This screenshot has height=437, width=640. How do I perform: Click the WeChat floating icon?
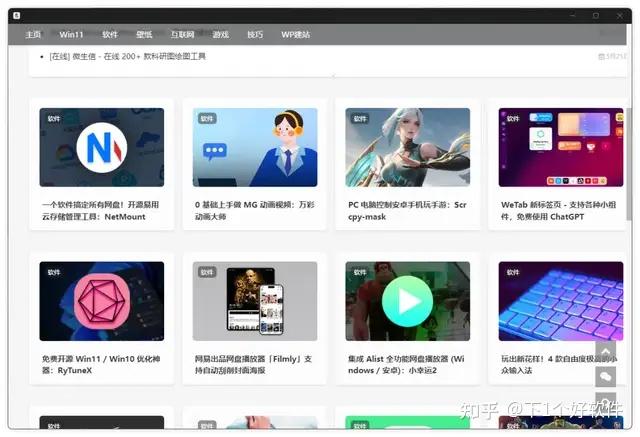[606, 377]
